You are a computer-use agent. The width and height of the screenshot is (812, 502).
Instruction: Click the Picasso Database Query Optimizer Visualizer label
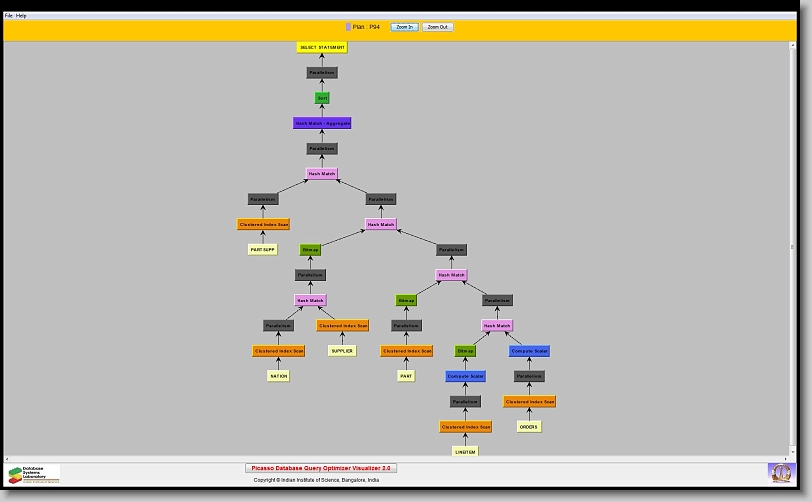321,468
